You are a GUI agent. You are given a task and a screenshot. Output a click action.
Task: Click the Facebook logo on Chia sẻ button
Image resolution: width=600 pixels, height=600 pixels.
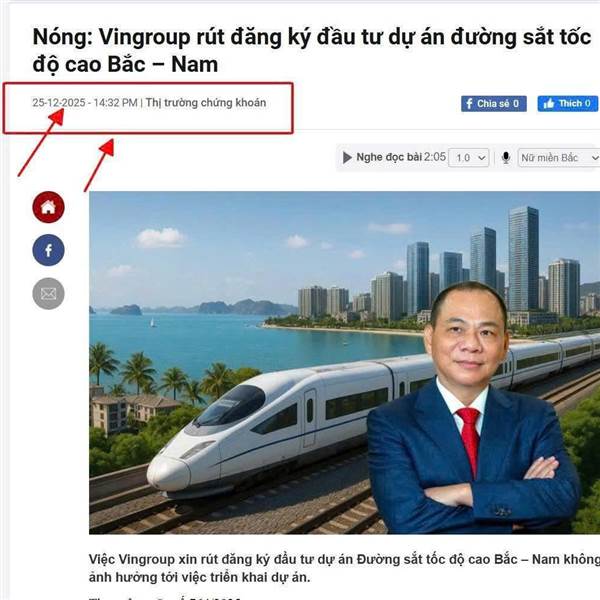coord(469,104)
